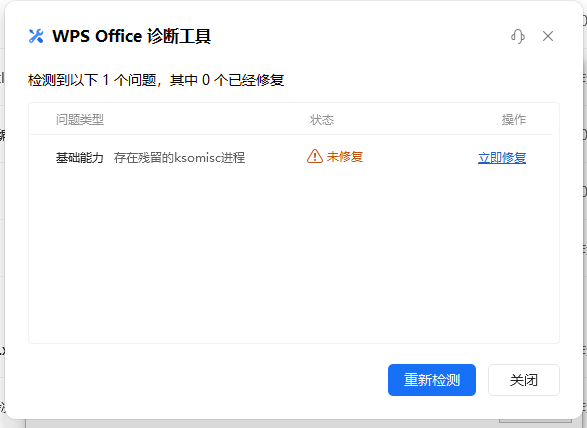Click the detected problems summary text
The height and width of the screenshot is (428, 587).
pyautogui.click(x=156, y=80)
